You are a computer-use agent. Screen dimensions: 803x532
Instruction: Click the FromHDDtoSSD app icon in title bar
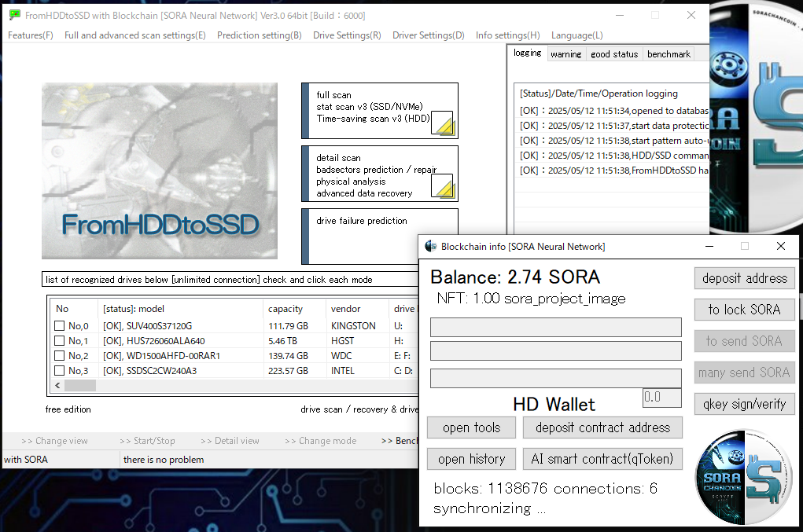click(15, 15)
